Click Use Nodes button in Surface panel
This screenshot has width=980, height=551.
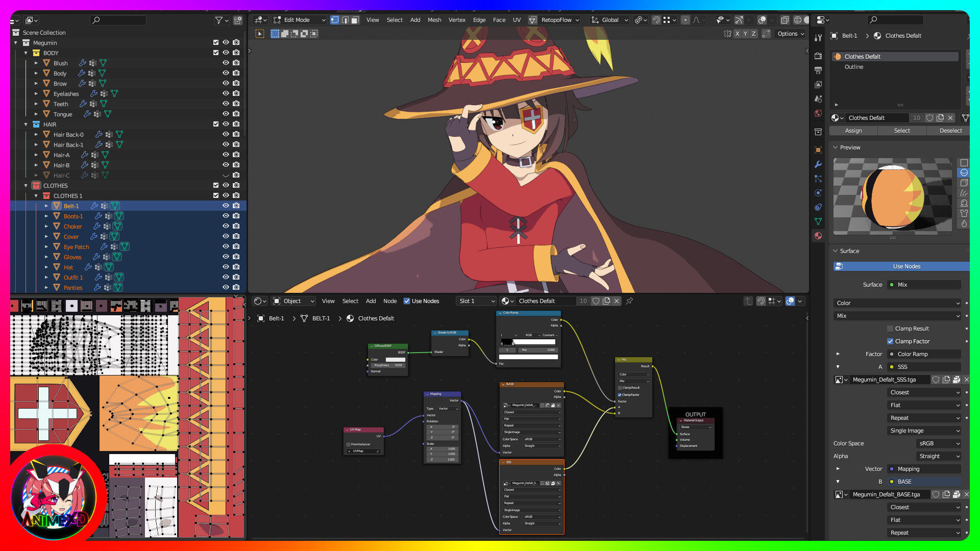coord(901,266)
